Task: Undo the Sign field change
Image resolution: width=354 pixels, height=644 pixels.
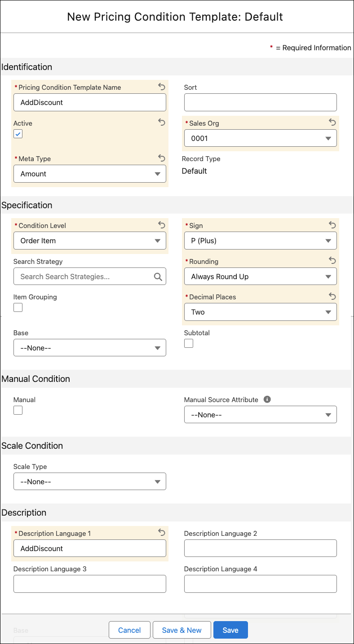Action: [x=332, y=224]
